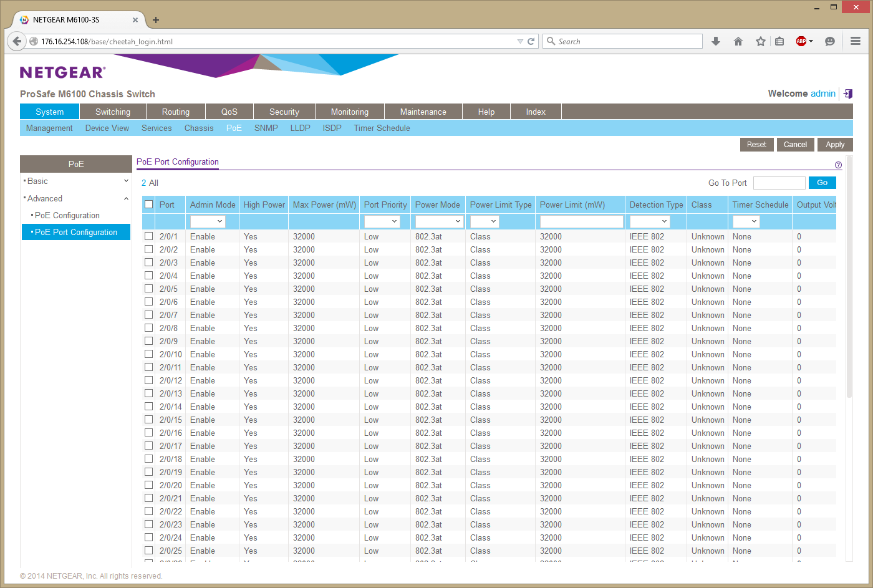Open the Timer Schedule submenu link
Viewport: 873px width, 588px height.
point(382,128)
